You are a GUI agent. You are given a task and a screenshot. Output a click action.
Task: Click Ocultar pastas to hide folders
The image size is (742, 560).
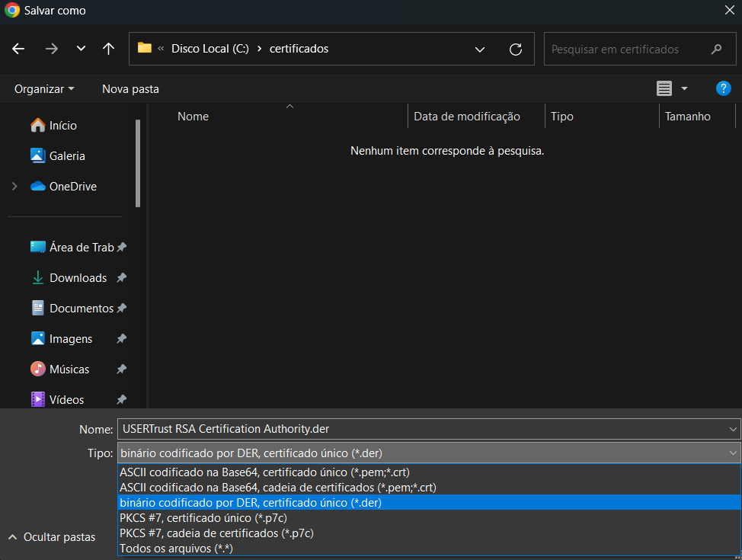(x=52, y=537)
